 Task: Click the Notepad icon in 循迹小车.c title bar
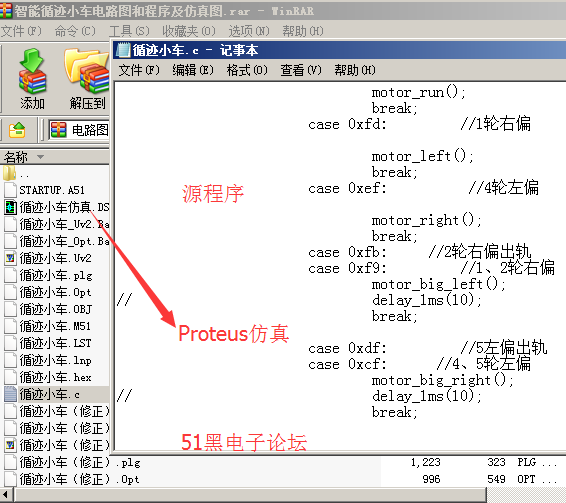coord(123,50)
